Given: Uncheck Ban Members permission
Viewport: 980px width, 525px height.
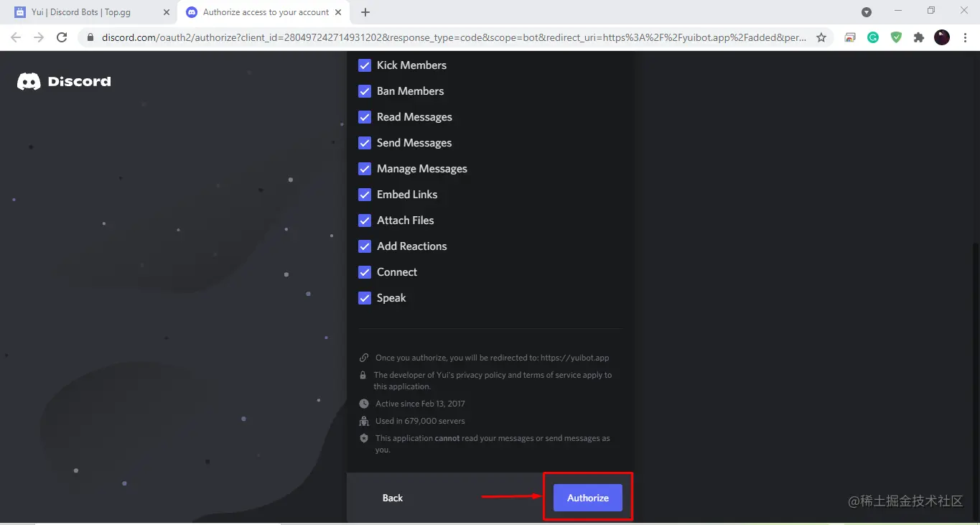Looking at the screenshot, I should coord(365,91).
